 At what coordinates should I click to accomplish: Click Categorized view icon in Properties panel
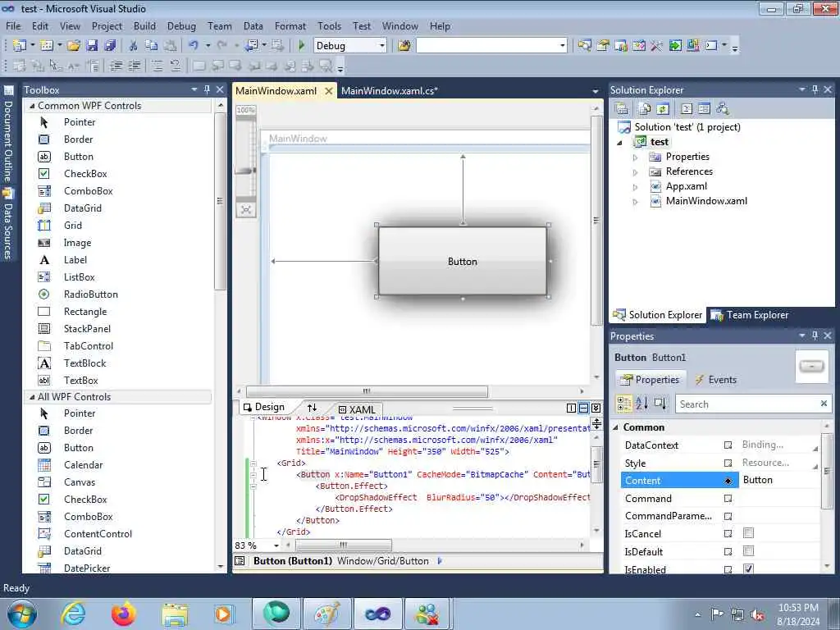point(623,404)
